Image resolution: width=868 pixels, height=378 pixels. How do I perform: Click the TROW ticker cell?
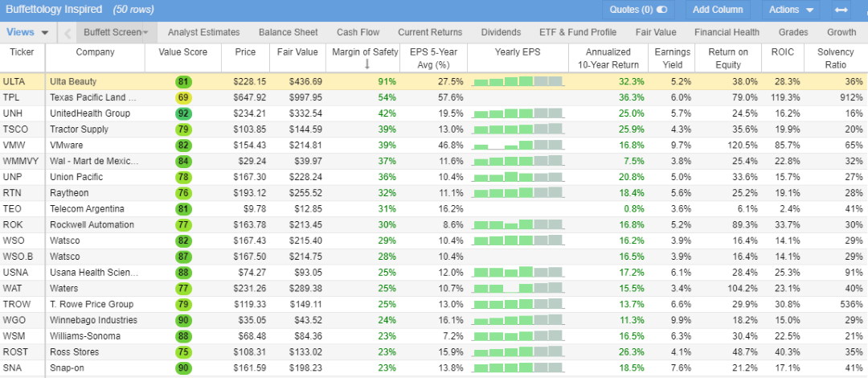(23, 304)
